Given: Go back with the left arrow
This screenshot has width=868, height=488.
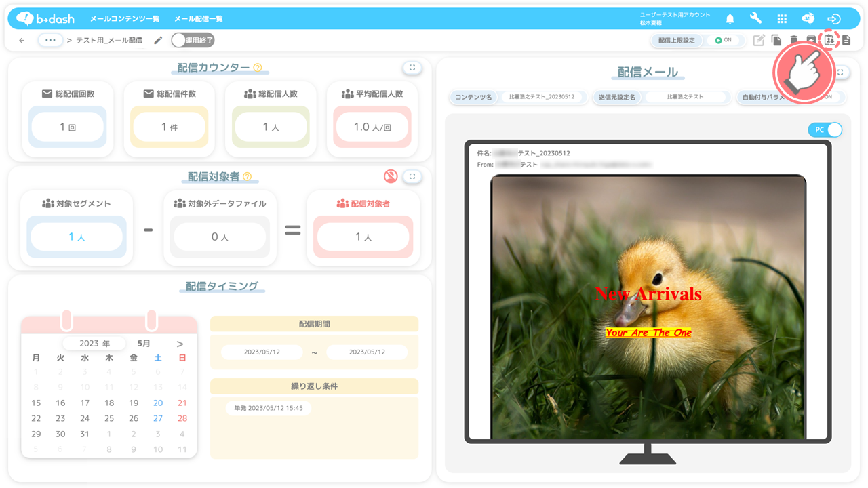Looking at the screenshot, I should pos(22,41).
